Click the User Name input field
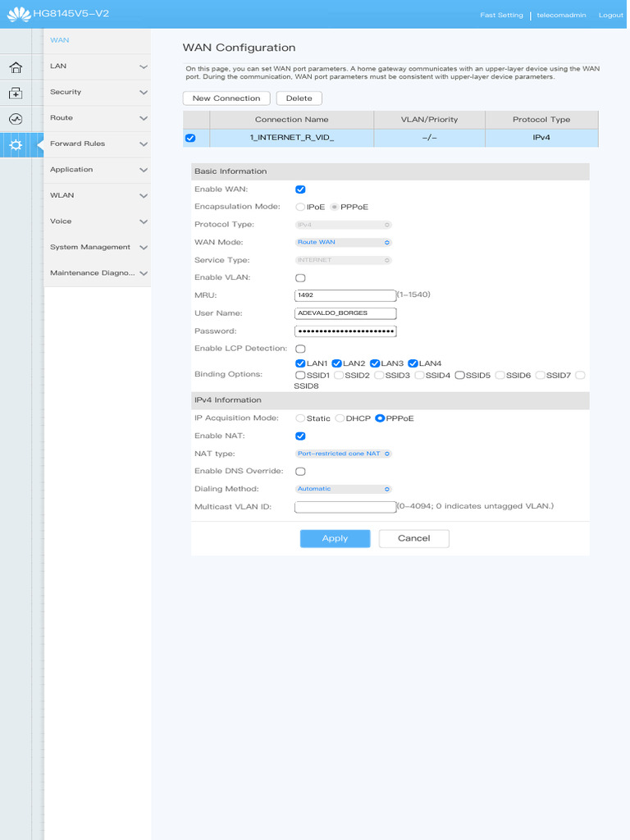Viewport: 630px width, 840px height. coord(345,313)
